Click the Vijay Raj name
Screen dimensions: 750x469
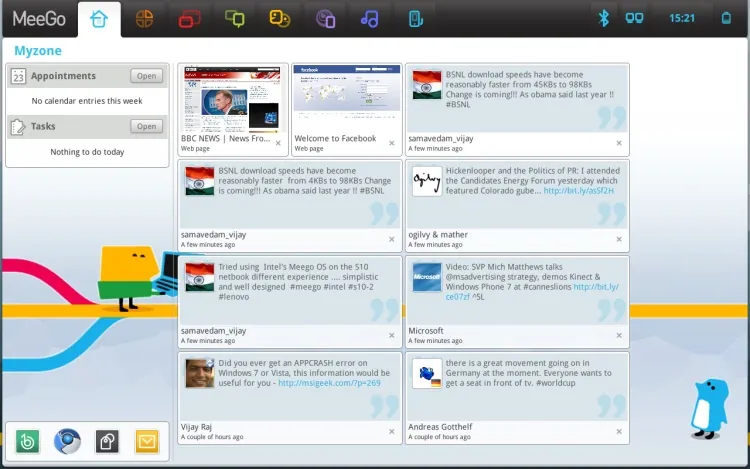(196, 427)
